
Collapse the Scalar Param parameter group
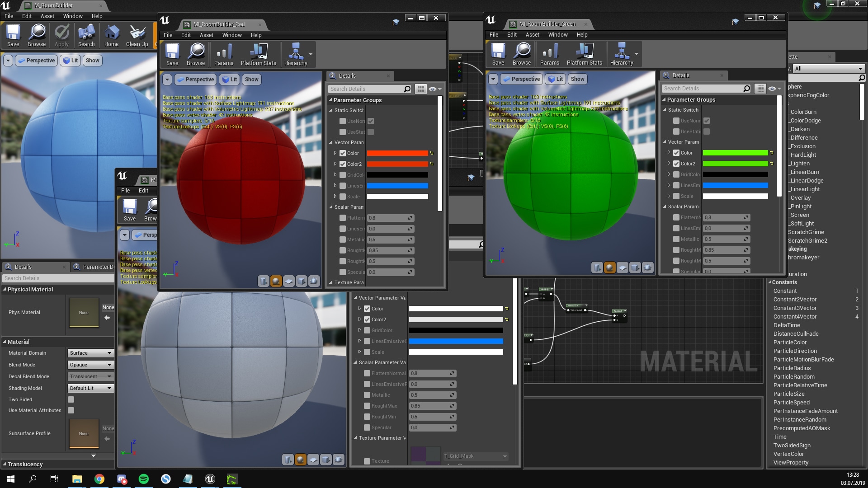330,207
